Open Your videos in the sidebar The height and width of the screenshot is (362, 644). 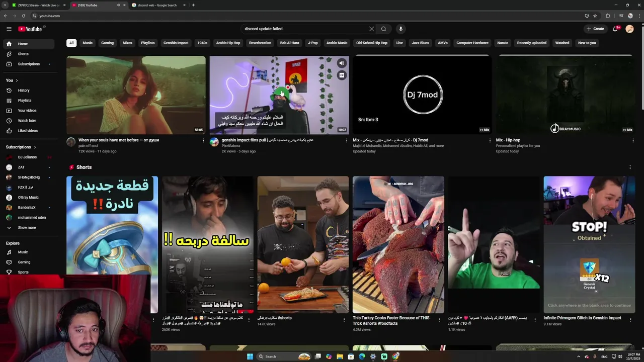pyautogui.click(x=29, y=111)
